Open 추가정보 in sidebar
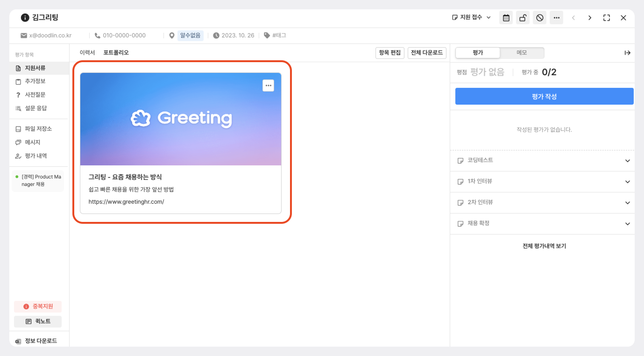The width and height of the screenshot is (644, 356). (35, 81)
